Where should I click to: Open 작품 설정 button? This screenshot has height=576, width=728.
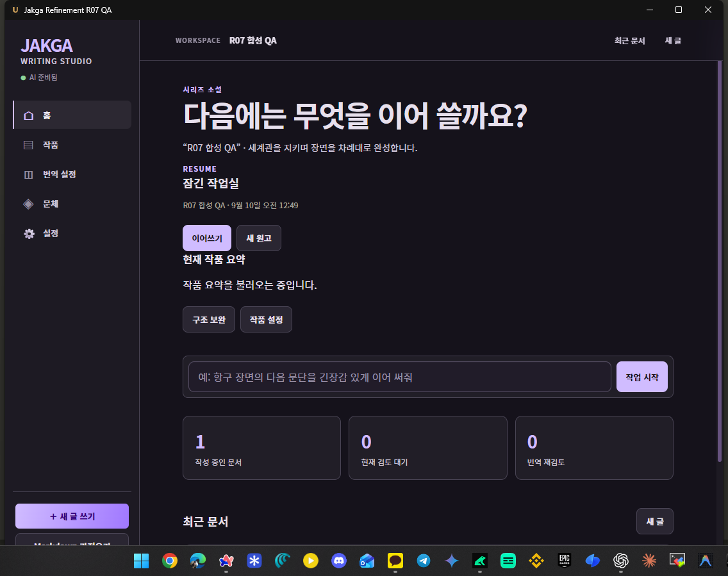[266, 319]
